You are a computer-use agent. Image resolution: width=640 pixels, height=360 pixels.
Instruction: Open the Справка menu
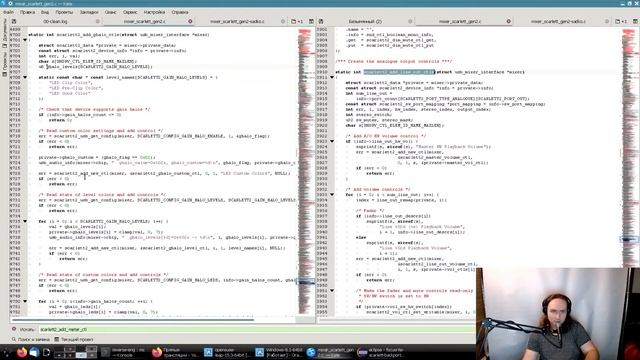(180, 12)
